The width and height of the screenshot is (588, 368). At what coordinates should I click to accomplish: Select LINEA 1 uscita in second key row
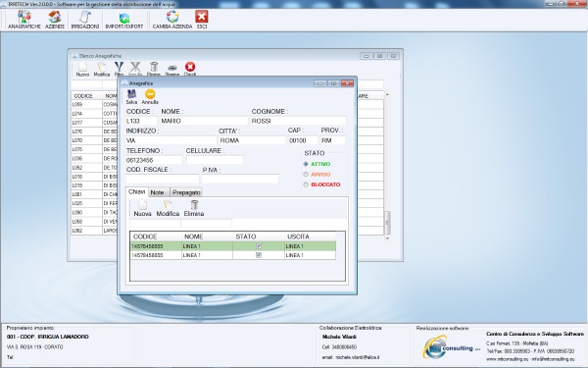tap(310, 255)
